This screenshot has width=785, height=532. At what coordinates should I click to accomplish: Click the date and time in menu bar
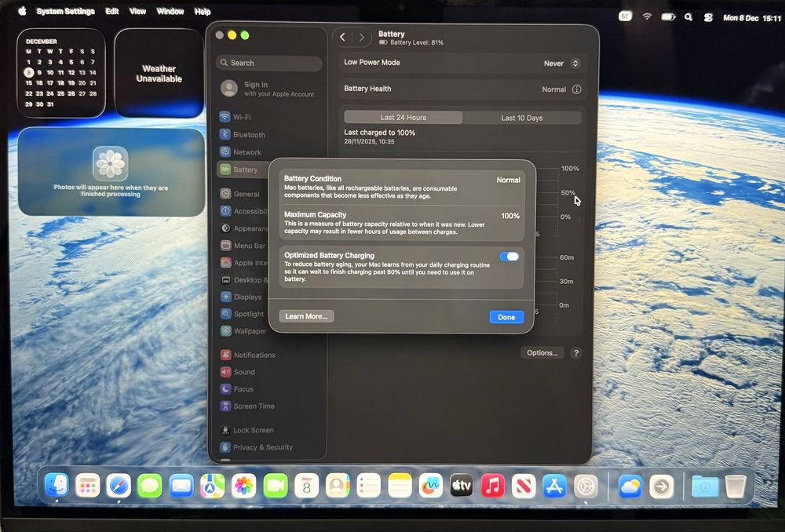(752, 18)
